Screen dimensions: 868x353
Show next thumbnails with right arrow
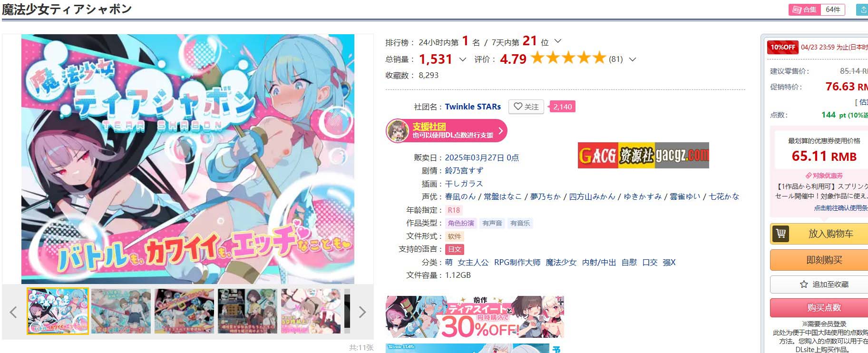[x=362, y=312]
